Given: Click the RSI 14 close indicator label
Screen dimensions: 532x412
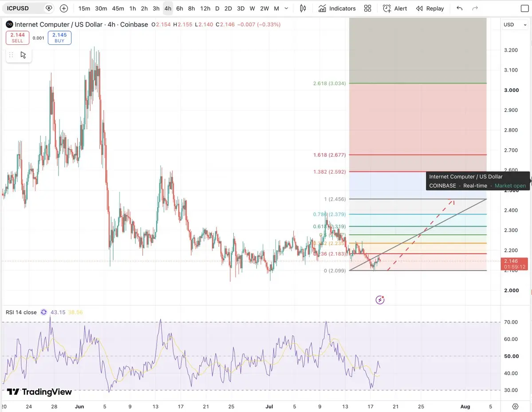Looking at the screenshot, I should click(21, 312).
